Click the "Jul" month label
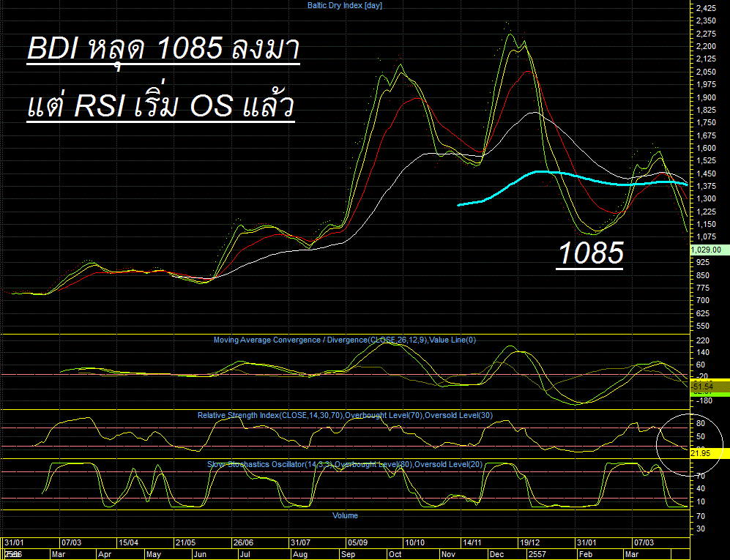 pos(245,554)
